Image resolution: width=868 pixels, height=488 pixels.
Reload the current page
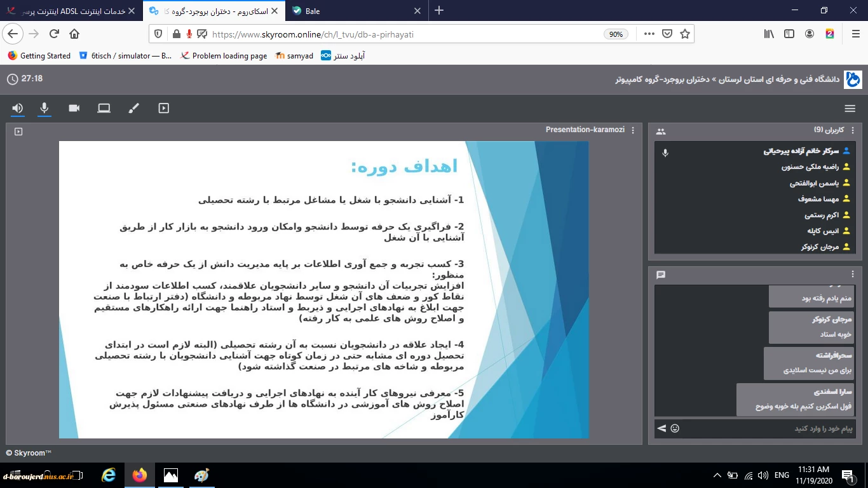click(x=54, y=34)
